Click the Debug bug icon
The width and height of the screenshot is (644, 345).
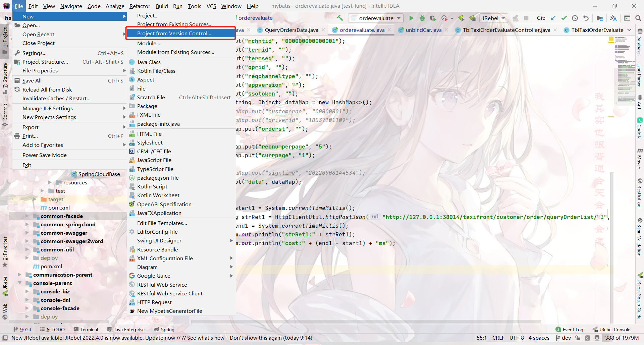[x=422, y=18]
